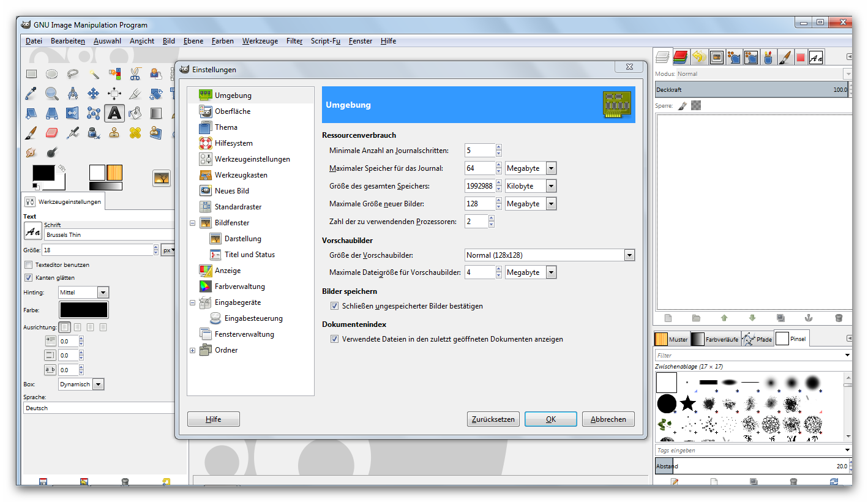The width and height of the screenshot is (868, 502).
Task: Select the Cage Transform tool
Action: [x=94, y=113]
